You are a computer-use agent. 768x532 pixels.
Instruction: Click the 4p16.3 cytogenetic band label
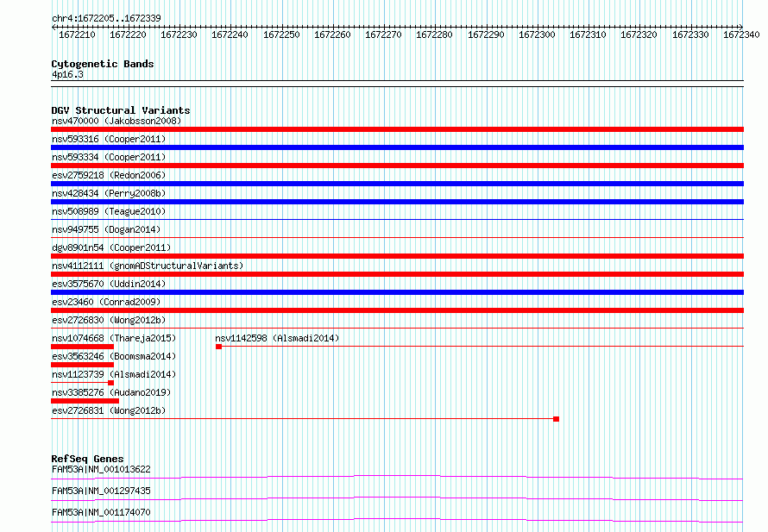[67, 74]
